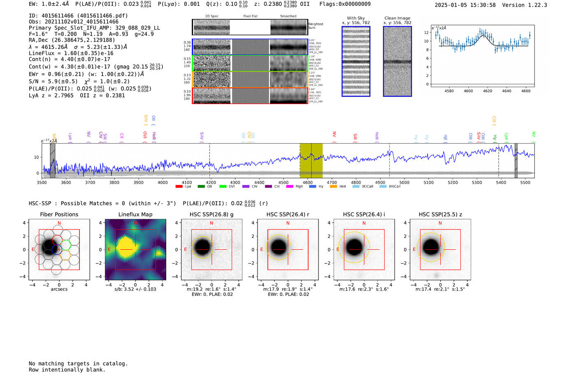Click the dark green OII legend swatch
Viewport: 576px width, 392px height.
click(x=201, y=186)
